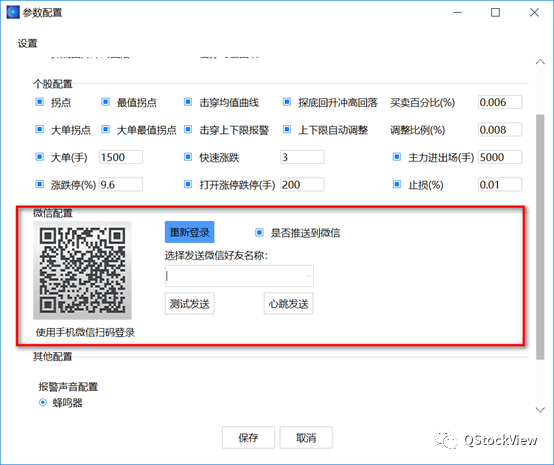The image size is (554, 465).
Task: Toggle the 上下限自动调整 checkbox
Action: [287, 130]
